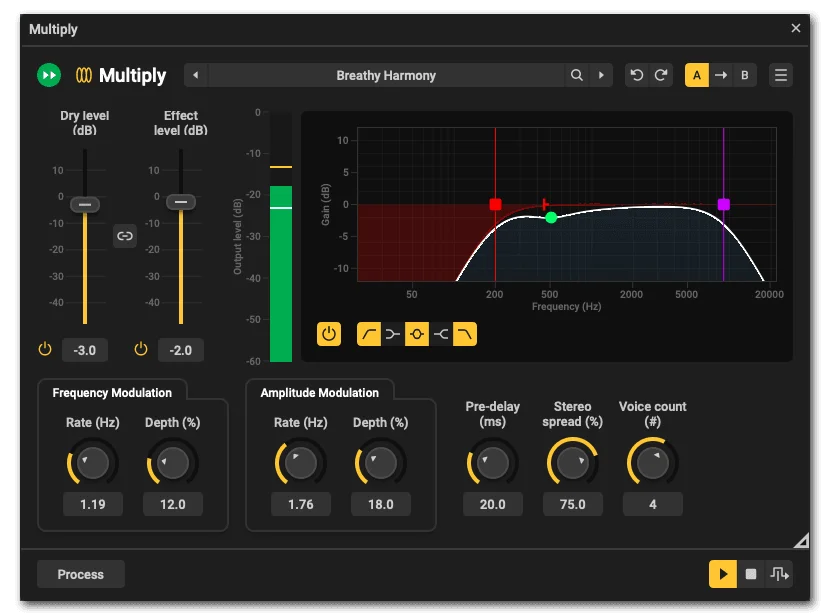The image size is (830, 616).
Task: Click the Frequency Modulation Depth knob
Action: [173, 463]
